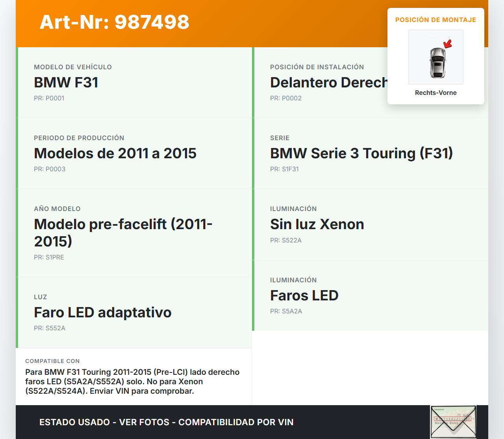Click the 'PERIODO DE PRODUCCIÓN' label

coord(79,138)
